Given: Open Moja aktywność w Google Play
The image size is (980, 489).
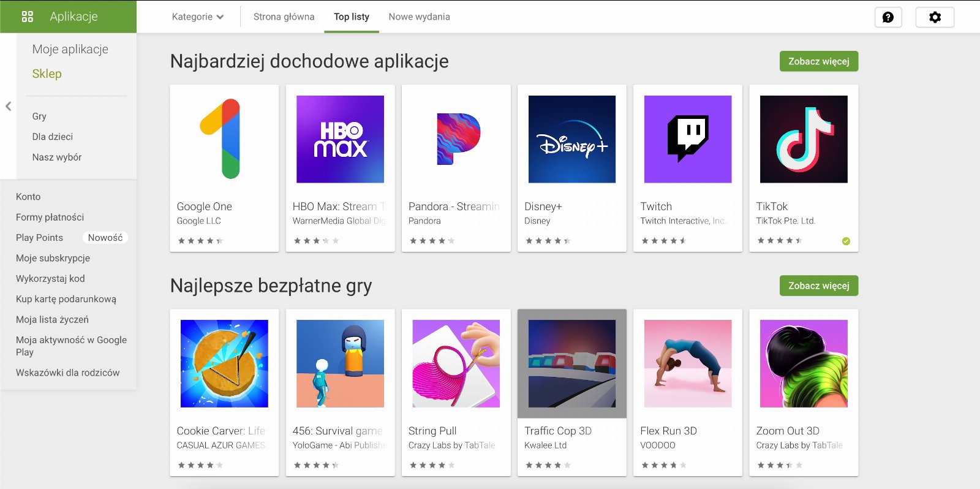Looking at the screenshot, I should (71, 346).
